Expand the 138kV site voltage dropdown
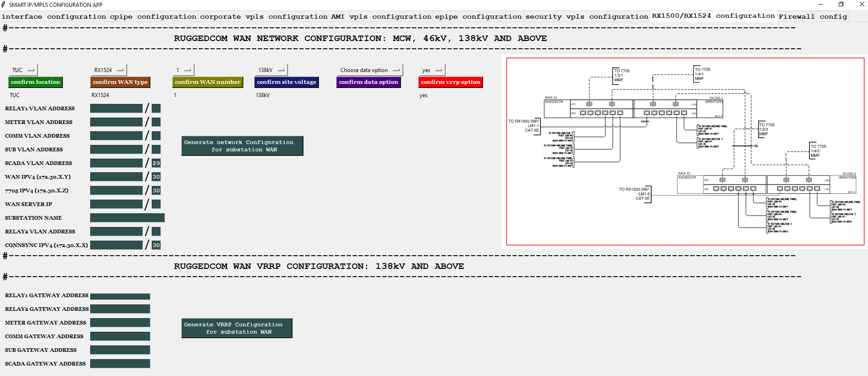 pos(272,70)
